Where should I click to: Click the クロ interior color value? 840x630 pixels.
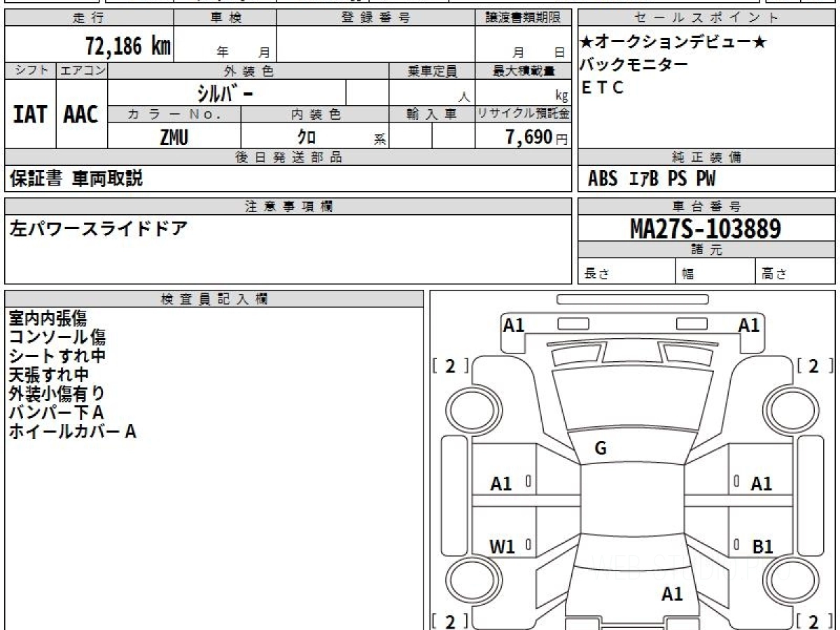click(x=306, y=137)
